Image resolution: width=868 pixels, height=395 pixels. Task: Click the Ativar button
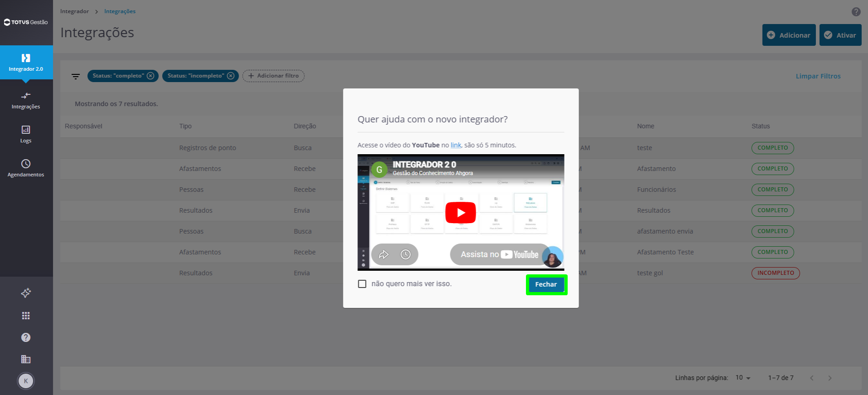point(840,35)
